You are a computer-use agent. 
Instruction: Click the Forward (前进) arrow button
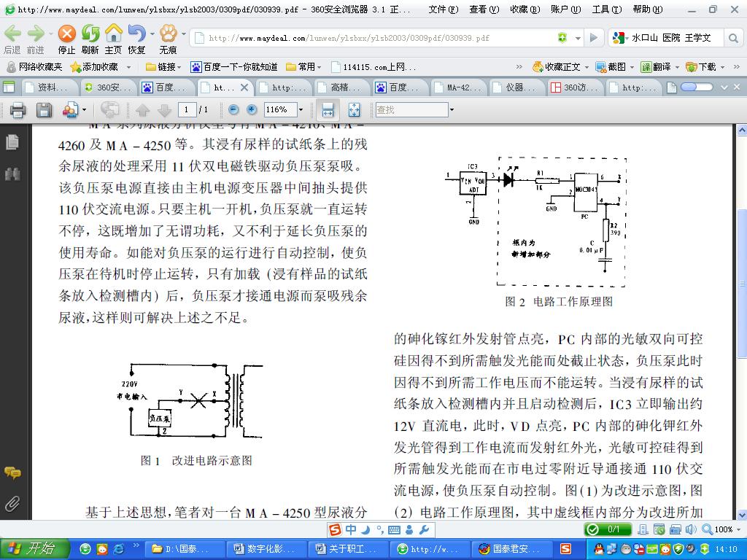35,34
